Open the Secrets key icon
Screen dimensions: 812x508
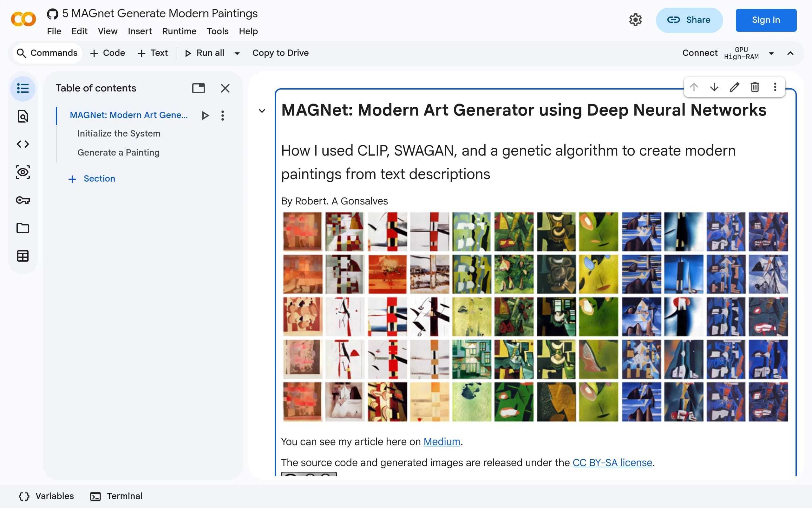[23, 200]
